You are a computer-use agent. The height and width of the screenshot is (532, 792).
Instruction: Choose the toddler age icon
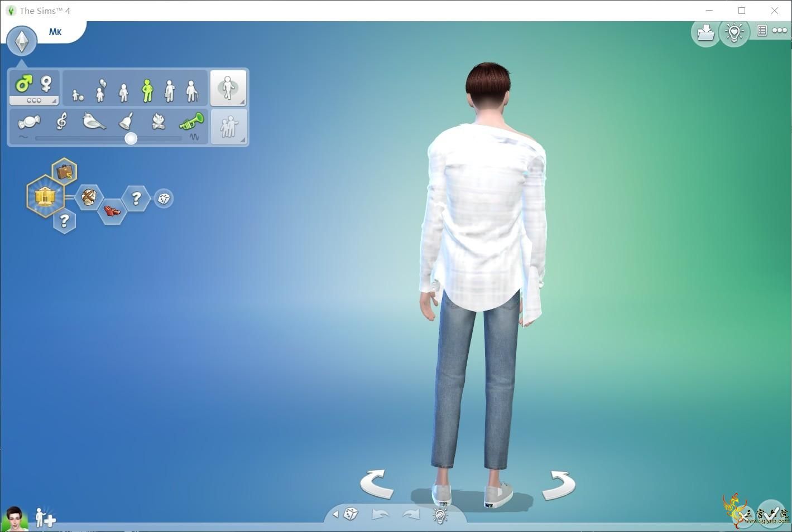point(78,95)
